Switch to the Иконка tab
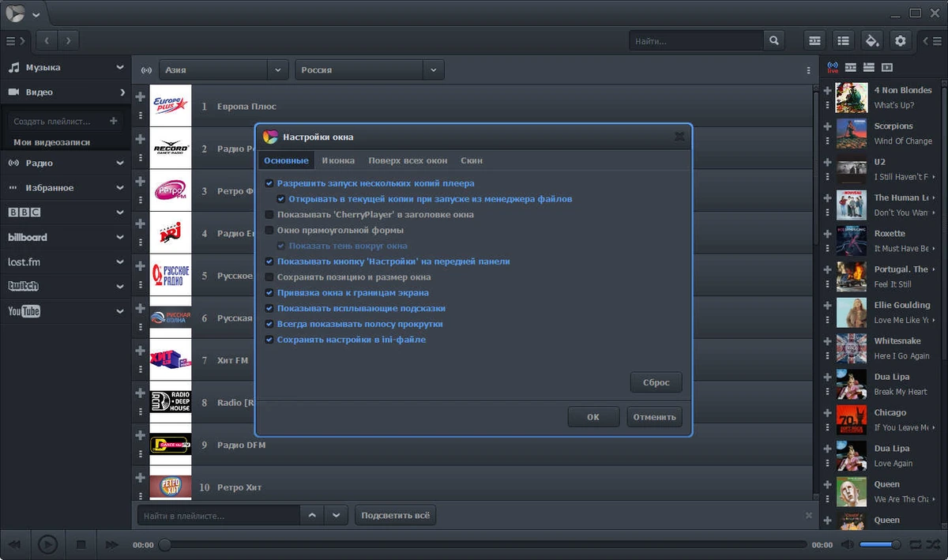 tap(338, 160)
